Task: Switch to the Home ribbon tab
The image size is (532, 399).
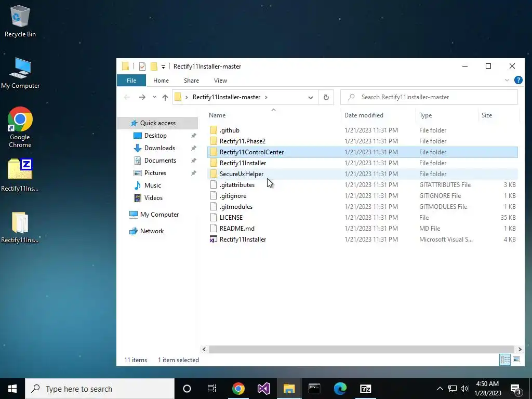Action: coord(161,81)
